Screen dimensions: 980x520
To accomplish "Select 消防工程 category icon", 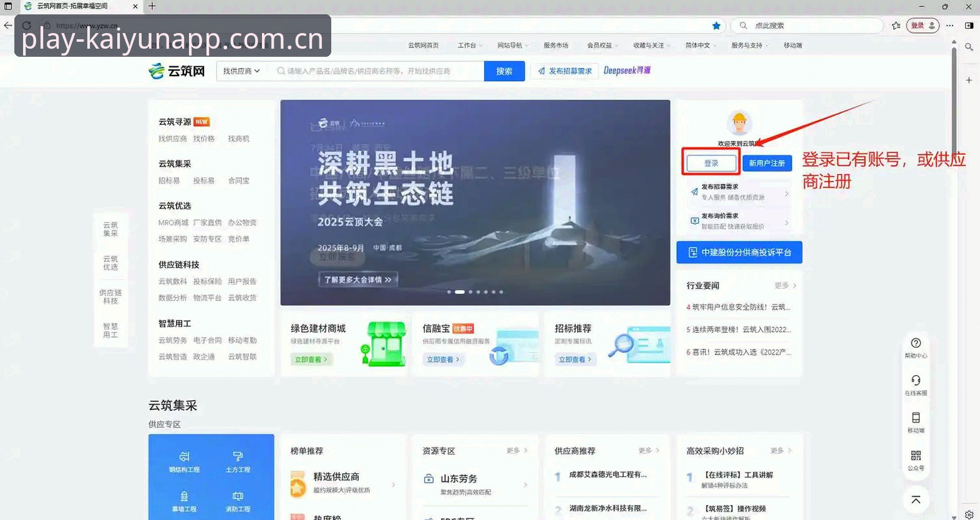I will pos(238,501).
